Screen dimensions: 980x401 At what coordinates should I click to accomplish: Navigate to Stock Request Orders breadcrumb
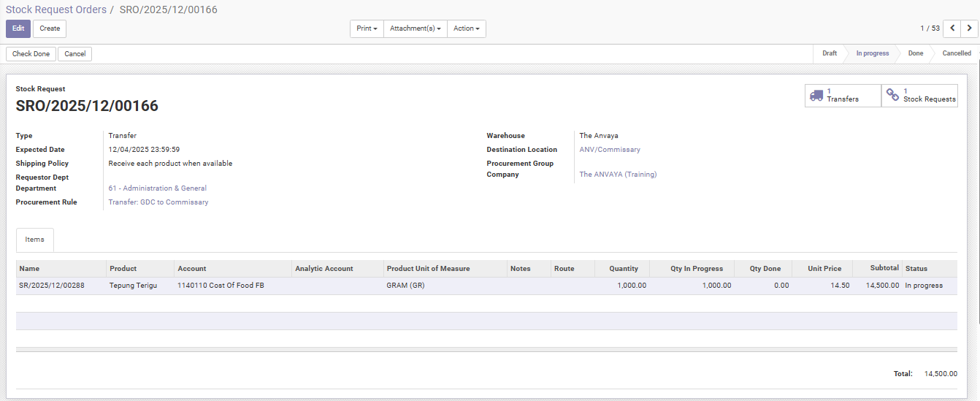(55, 9)
